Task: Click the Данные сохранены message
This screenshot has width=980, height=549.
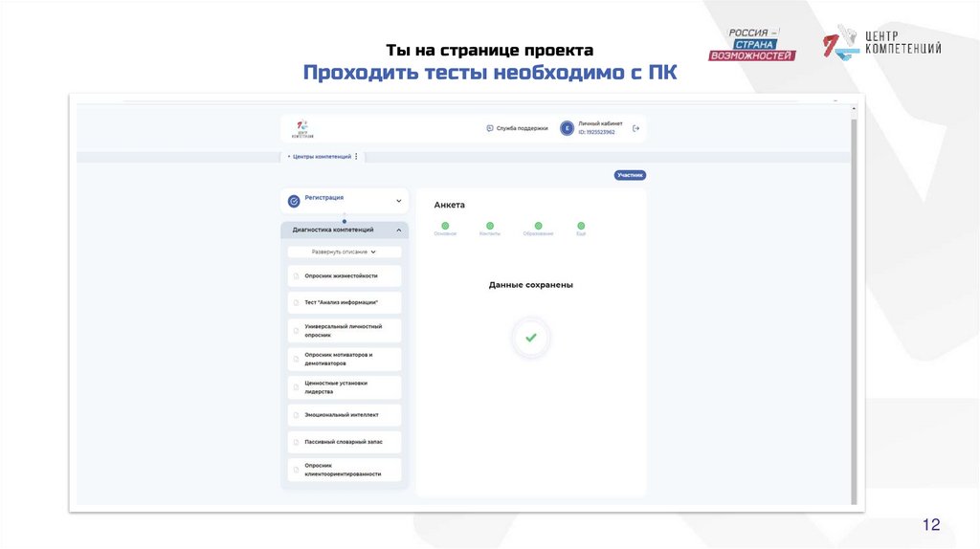Action: point(530,285)
